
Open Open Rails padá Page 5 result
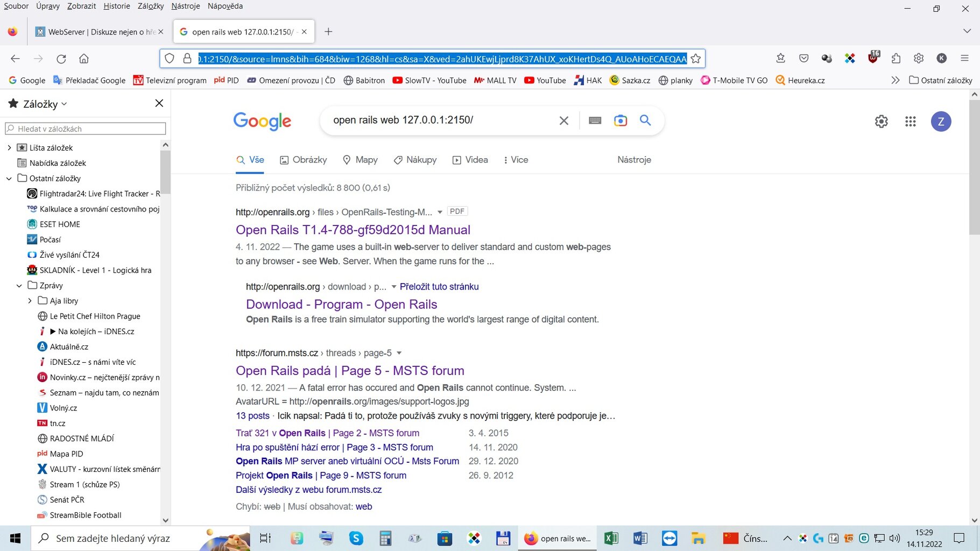click(350, 371)
